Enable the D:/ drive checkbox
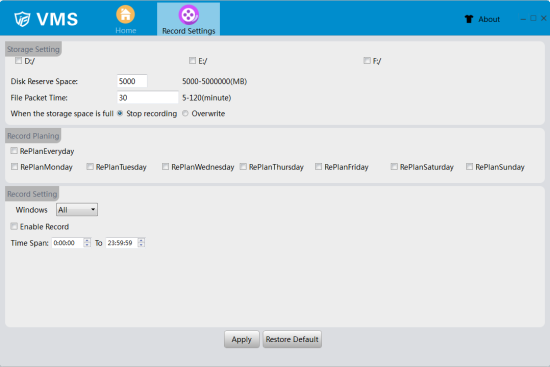Viewport: 550px width, 367px height. (x=18, y=61)
